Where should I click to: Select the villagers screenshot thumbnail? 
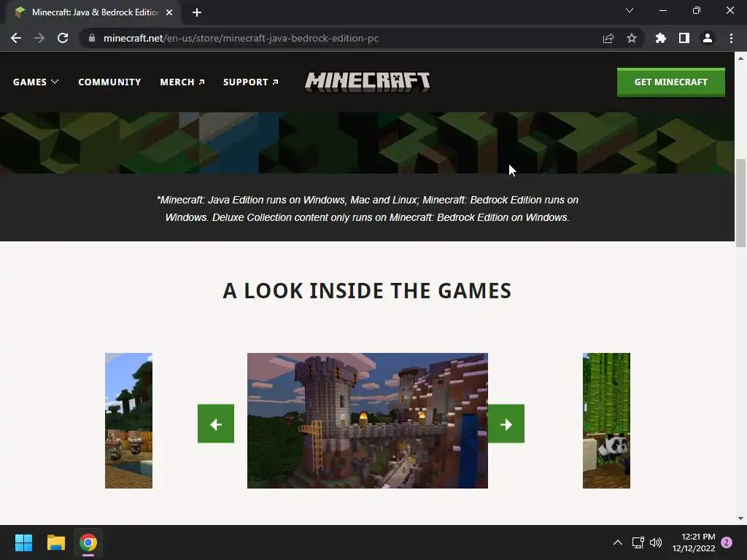pyautogui.click(x=128, y=421)
